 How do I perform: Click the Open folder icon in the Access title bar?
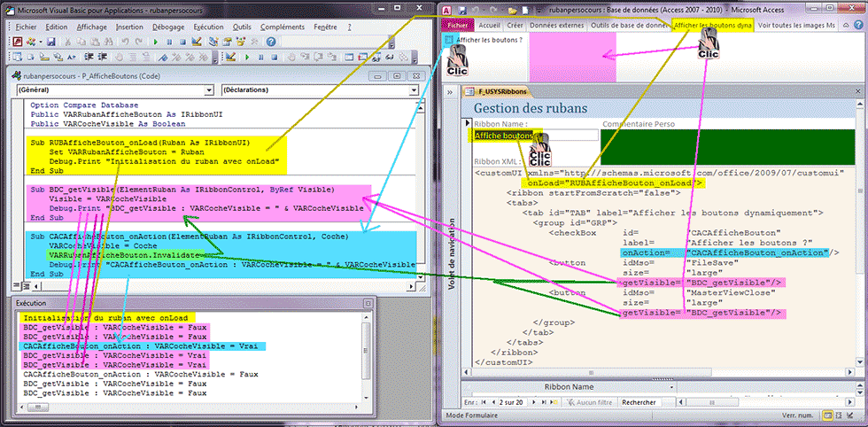click(x=513, y=11)
